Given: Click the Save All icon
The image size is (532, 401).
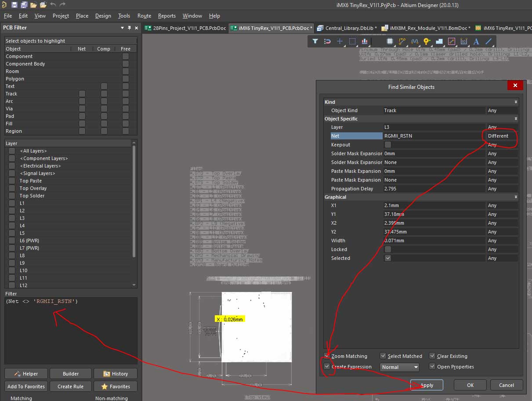Looking at the screenshot, I should point(24,5).
